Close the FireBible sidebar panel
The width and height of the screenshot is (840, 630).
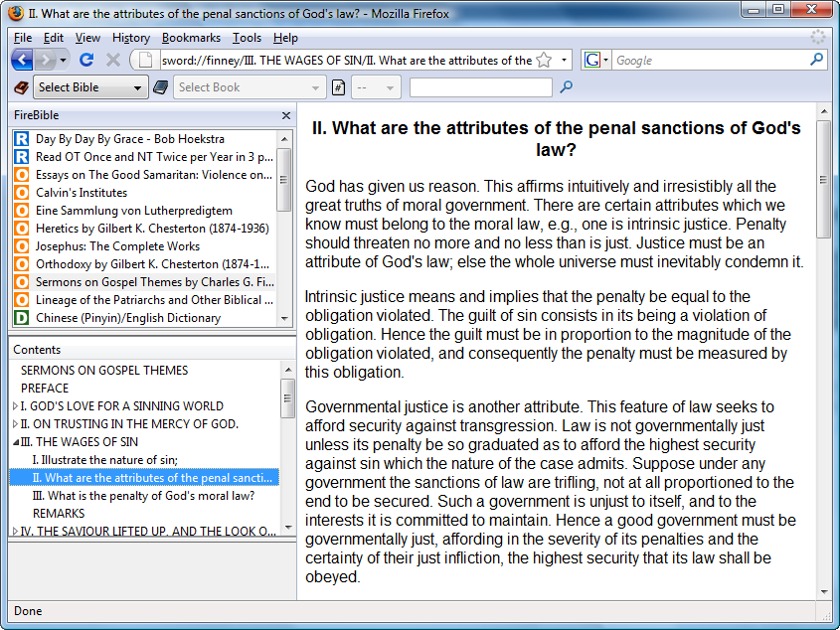pyautogui.click(x=286, y=116)
